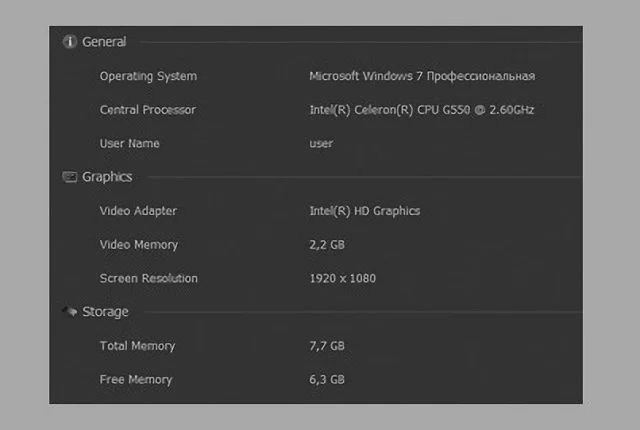This screenshot has width=640, height=430.
Task: Select the 'user' name value
Action: (321, 144)
